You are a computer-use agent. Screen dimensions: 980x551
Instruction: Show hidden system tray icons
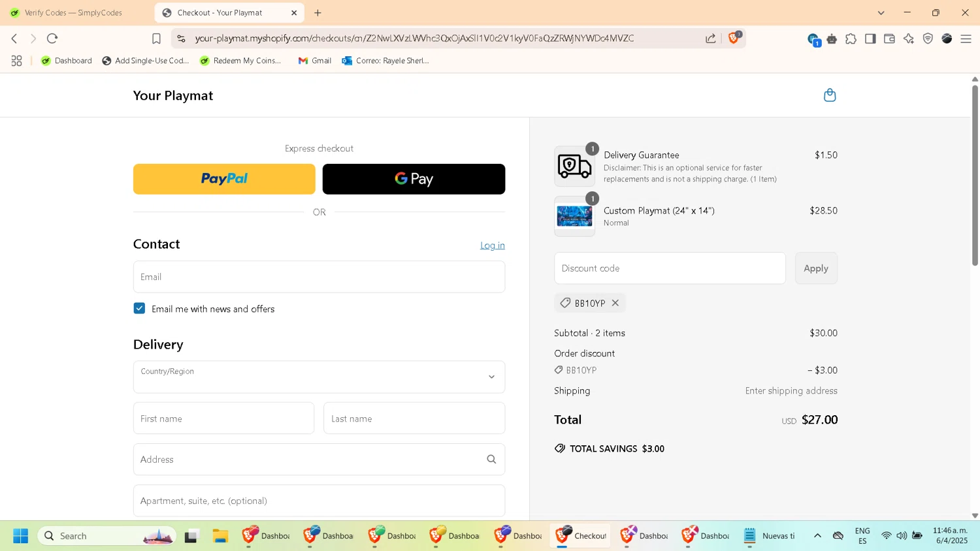coord(817,535)
